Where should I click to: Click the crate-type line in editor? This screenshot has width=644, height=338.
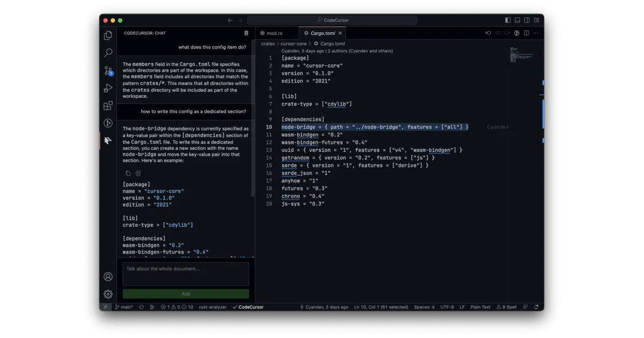click(x=317, y=104)
